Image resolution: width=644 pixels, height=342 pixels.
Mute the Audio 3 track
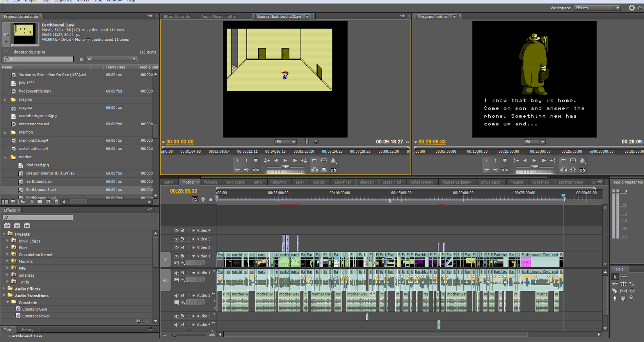coord(176,316)
